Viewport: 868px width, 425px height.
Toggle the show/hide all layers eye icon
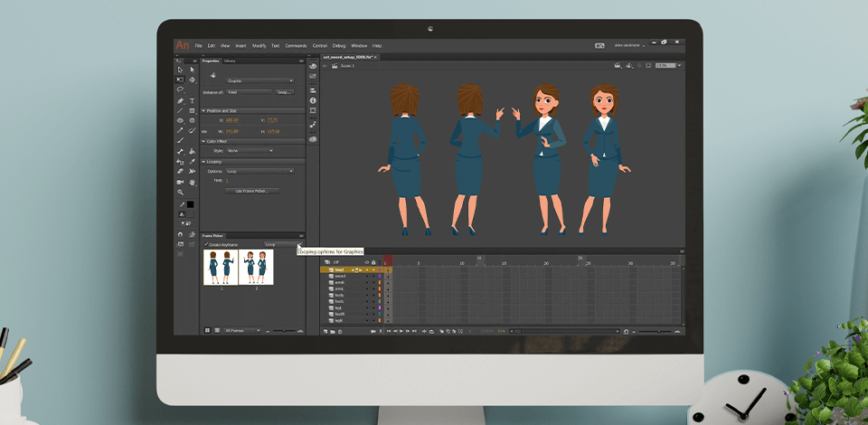[x=366, y=262]
